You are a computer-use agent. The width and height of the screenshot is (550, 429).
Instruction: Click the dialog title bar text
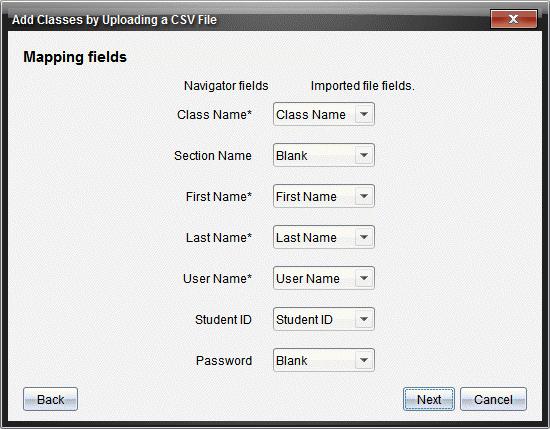[114, 20]
